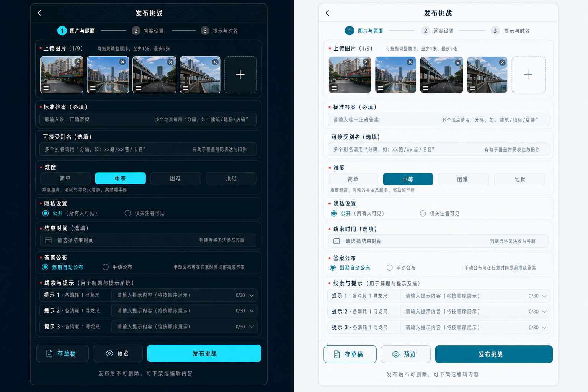Click 存草稿 button in light panel

[x=350, y=354]
